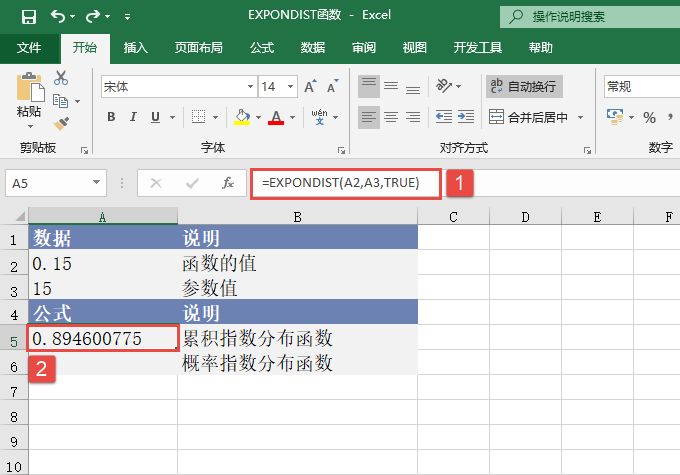This screenshot has height=475, width=680.
Task: Open the 合并后居中 dropdown arrow
Action: point(580,118)
